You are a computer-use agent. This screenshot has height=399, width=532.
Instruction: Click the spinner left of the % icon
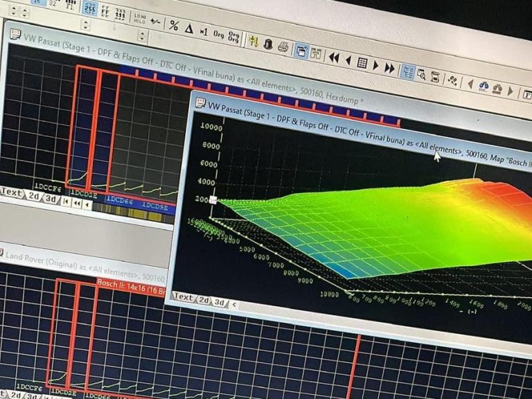click(143, 35)
